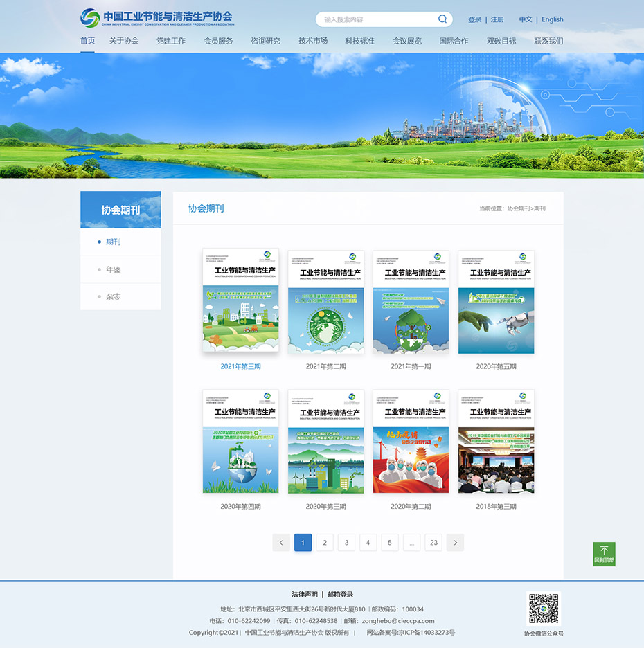Open the 技术市场 navigation menu
This screenshot has width=644, height=648.
[x=313, y=41]
